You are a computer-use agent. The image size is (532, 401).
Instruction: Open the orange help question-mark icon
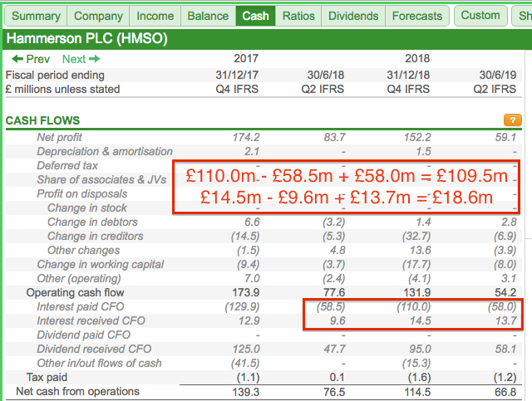(x=513, y=120)
